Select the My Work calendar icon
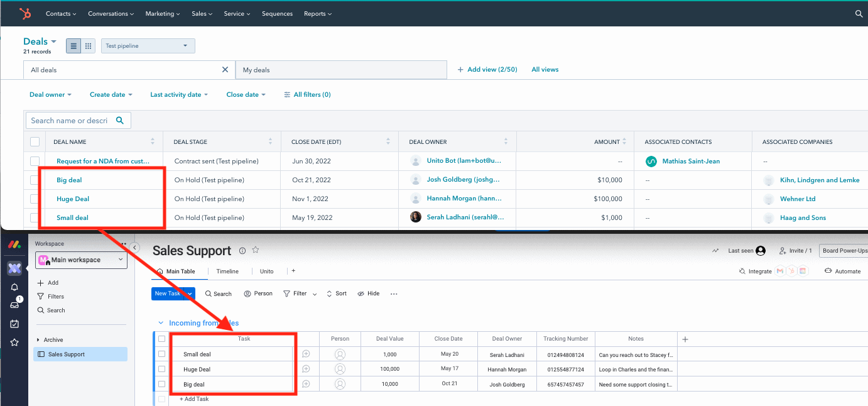The image size is (868, 406). click(14, 323)
